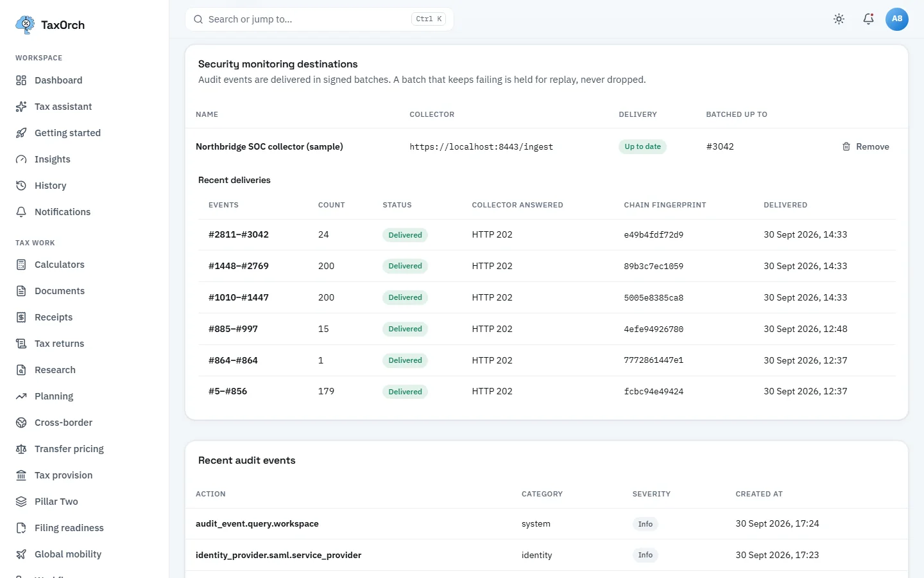This screenshot has width=924, height=578.
Task: Click Info severity badge for identity event
Action: click(645, 556)
